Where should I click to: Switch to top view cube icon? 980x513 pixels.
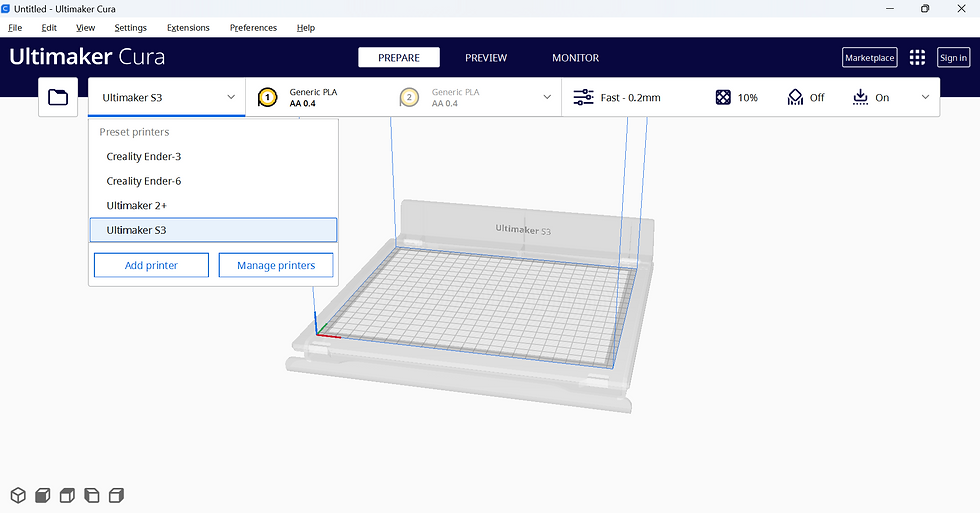[x=67, y=496]
